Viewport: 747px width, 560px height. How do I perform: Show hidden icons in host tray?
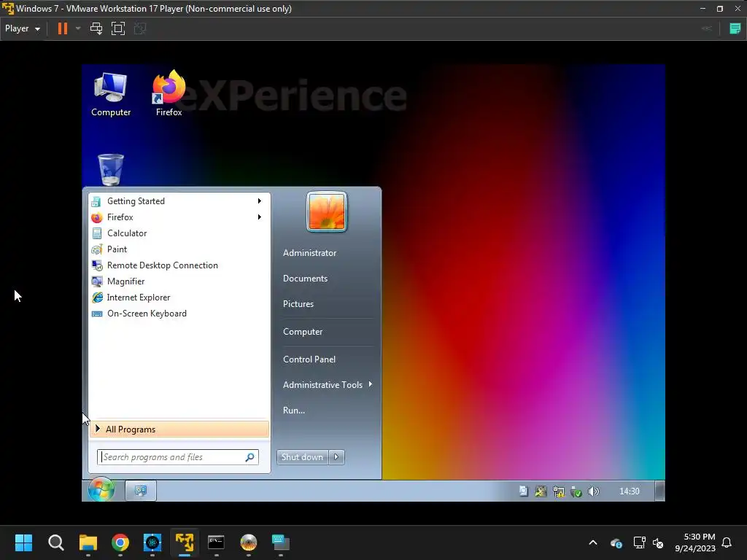[x=593, y=542]
